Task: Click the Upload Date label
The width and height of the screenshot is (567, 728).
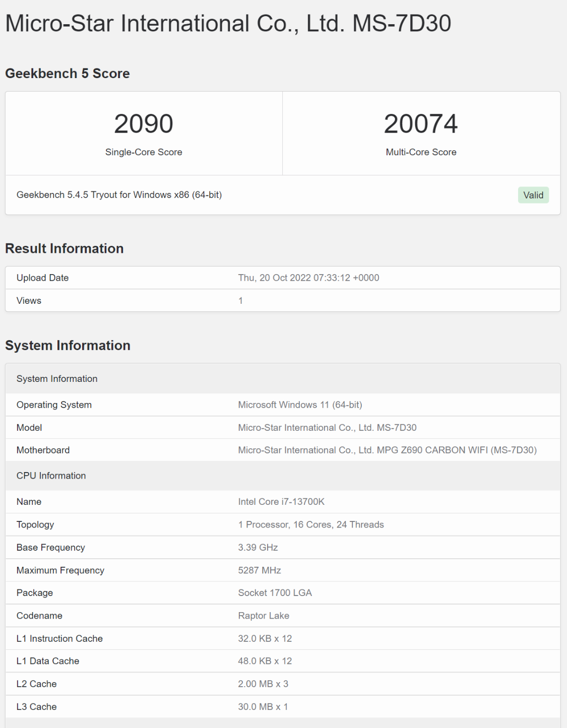Action: point(42,278)
